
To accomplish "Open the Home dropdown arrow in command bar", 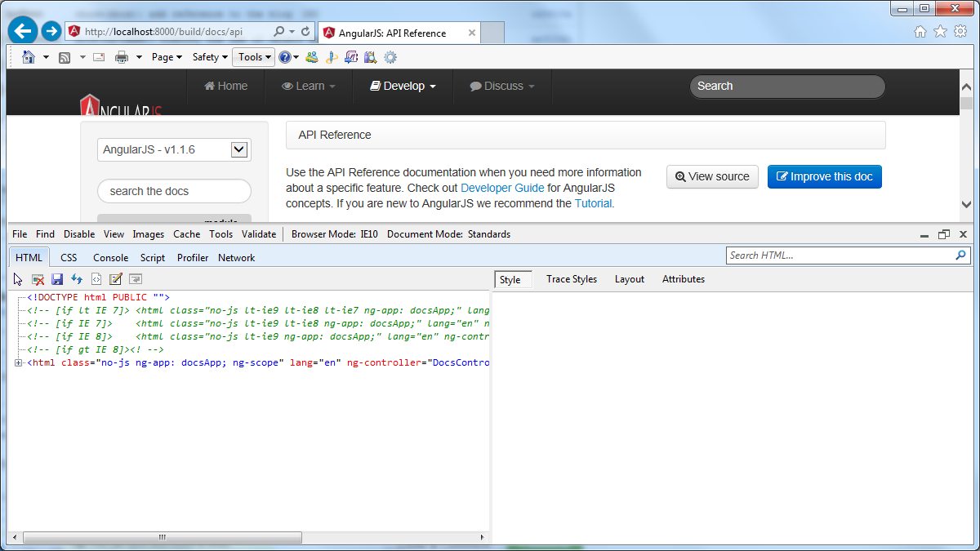I will (x=46, y=57).
